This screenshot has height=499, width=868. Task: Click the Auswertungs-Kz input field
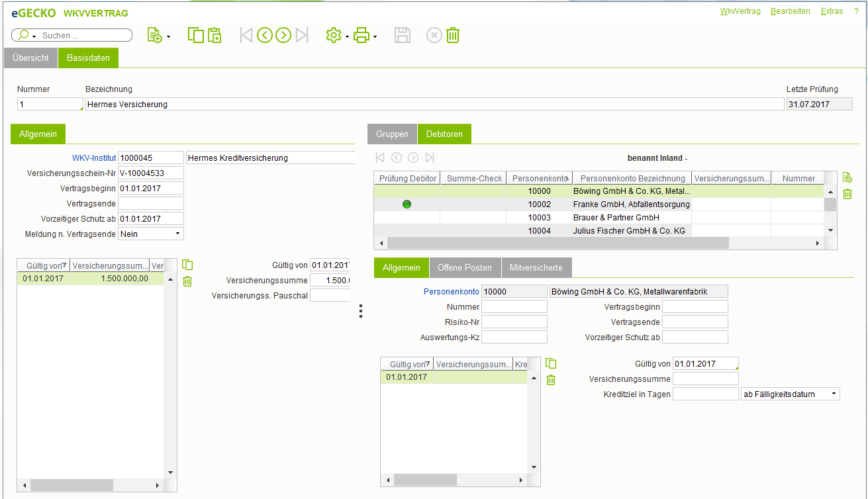click(514, 337)
